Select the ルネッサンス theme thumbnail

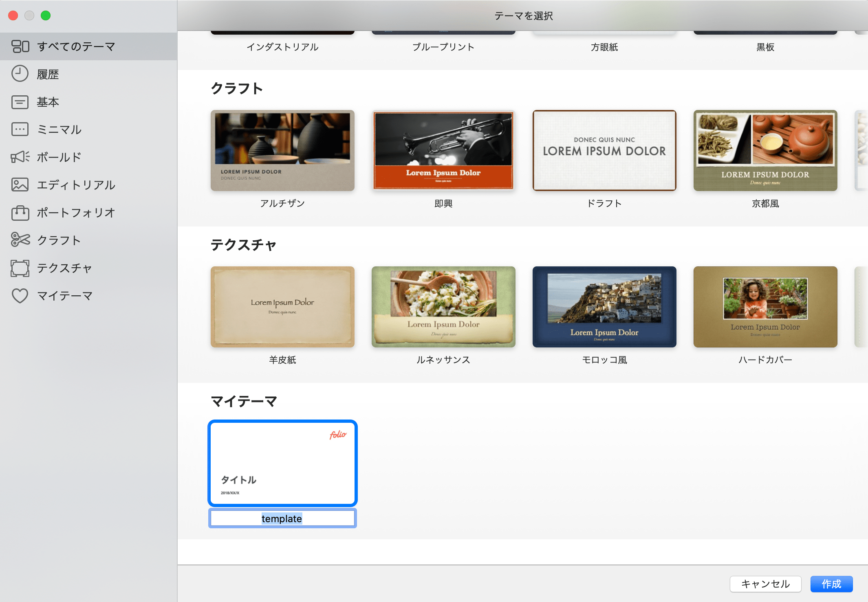[x=443, y=307]
